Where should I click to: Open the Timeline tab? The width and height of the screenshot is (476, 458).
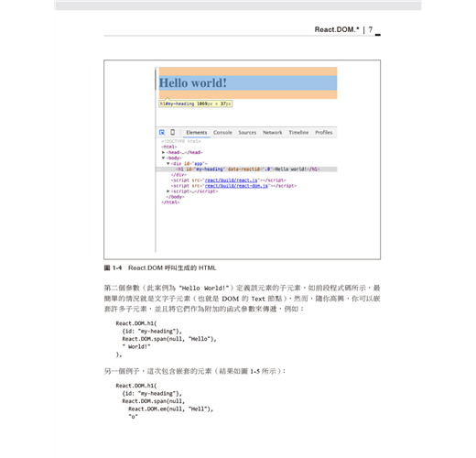(298, 132)
